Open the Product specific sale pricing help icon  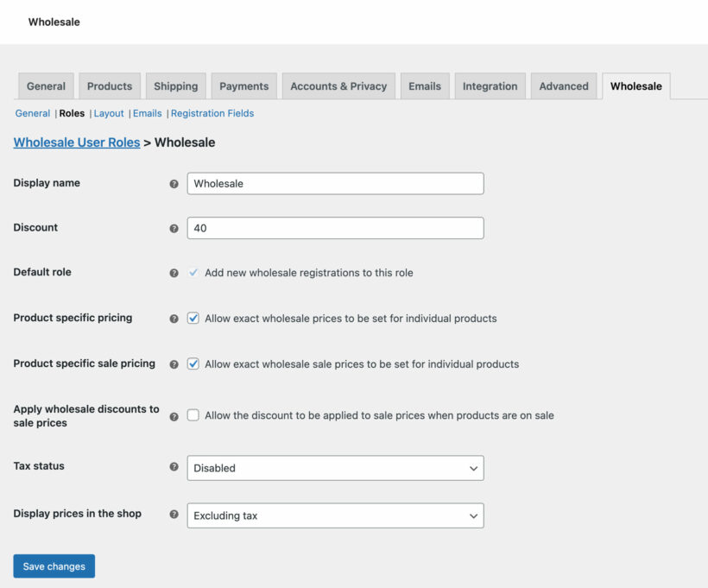[x=174, y=364]
